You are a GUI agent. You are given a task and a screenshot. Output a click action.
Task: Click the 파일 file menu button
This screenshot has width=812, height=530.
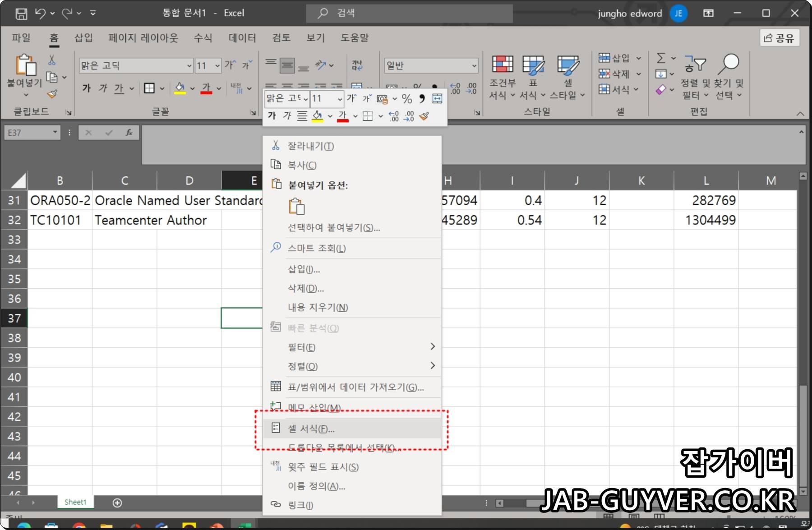(x=21, y=38)
